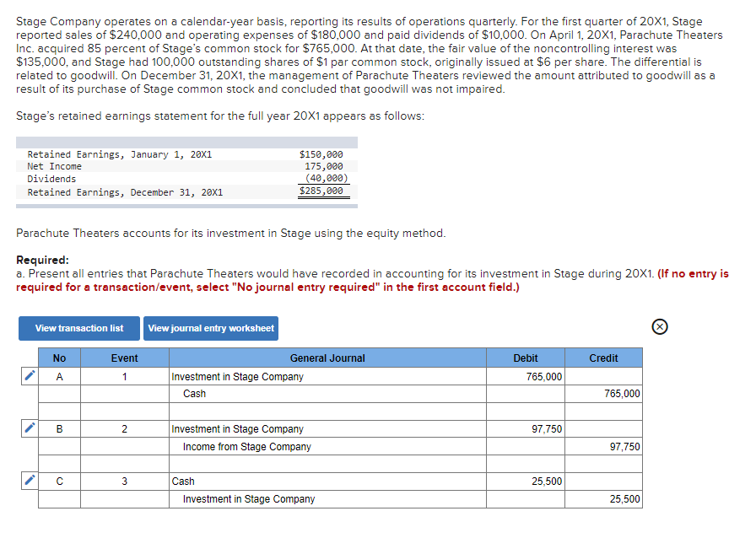This screenshot has width=756, height=538.
Task: Select the No column header
Action: tap(59, 358)
